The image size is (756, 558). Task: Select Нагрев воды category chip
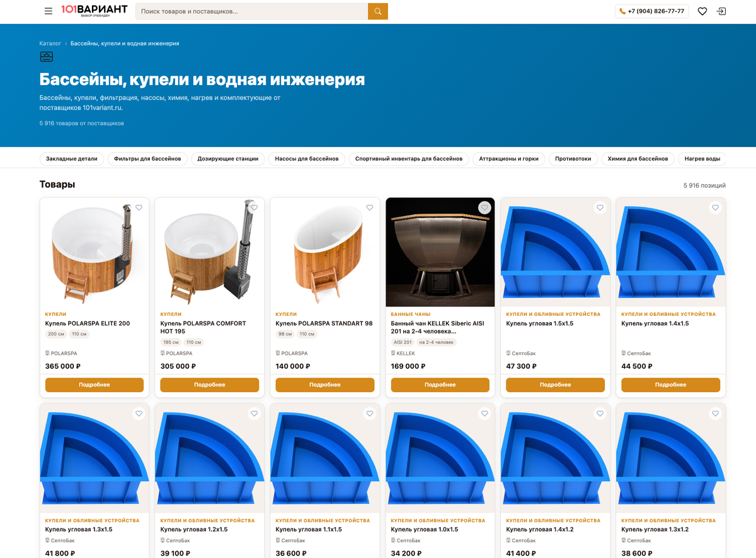click(x=702, y=159)
